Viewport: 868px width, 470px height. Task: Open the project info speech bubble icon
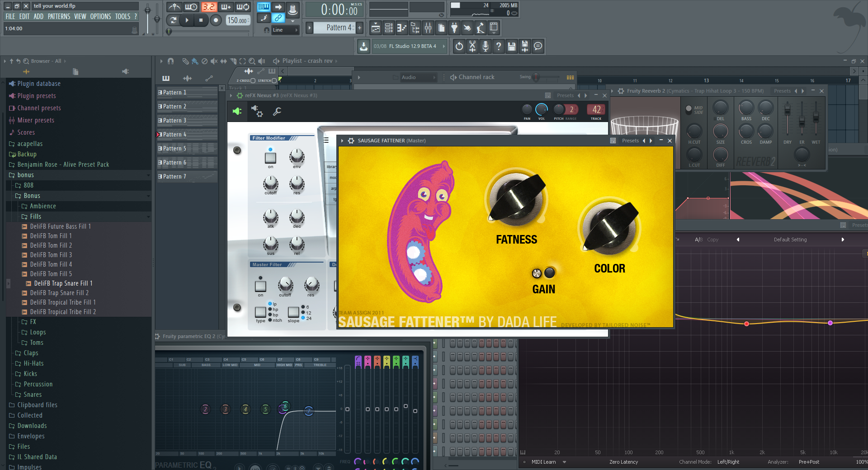(x=538, y=46)
